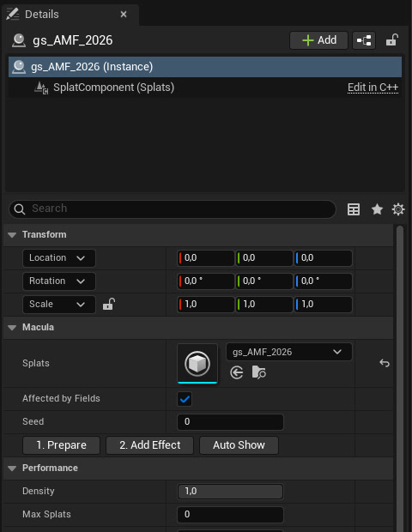Image resolution: width=412 pixels, height=532 pixels.
Task: Open Blueprint/Add Script icon button
Action: pos(364,40)
